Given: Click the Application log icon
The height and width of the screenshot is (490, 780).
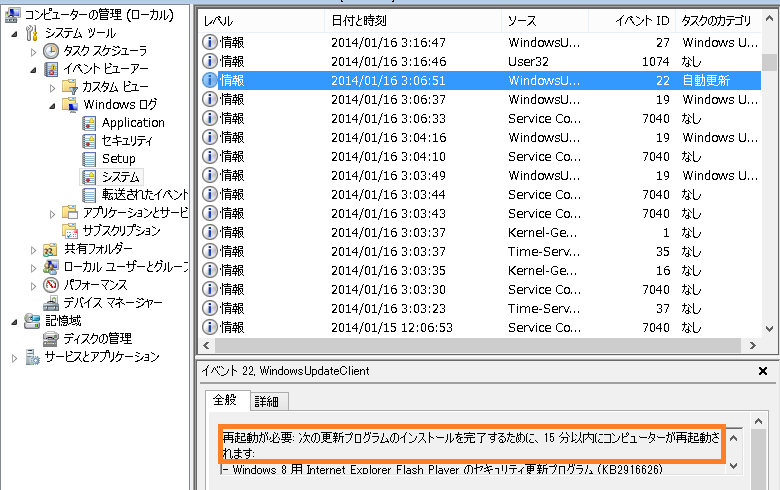Looking at the screenshot, I should click(89, 122).
